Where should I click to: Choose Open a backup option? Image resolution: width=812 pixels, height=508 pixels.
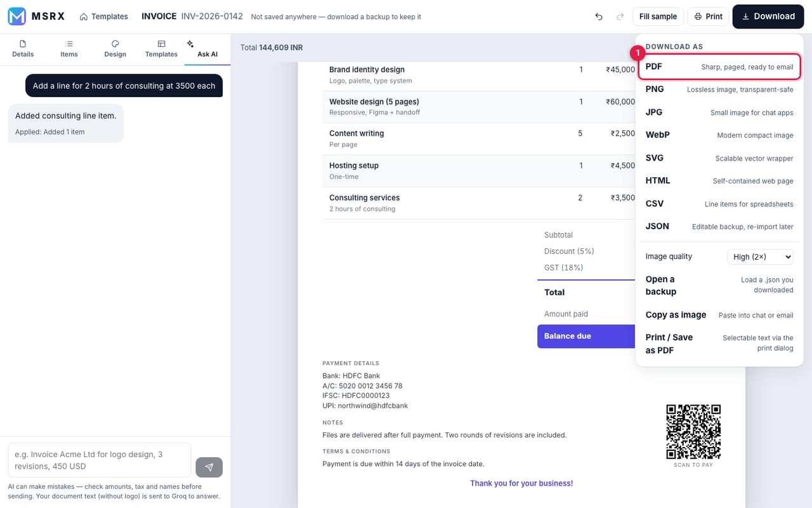pyautogui.click(x=719, y=285)
